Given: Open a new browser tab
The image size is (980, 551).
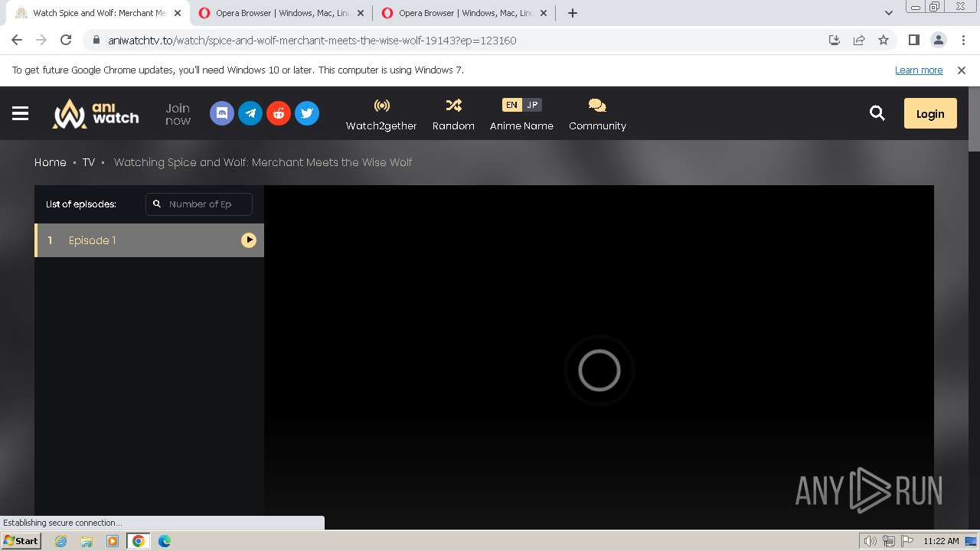Looking at the screenshot, I should (x=573, y=13).
